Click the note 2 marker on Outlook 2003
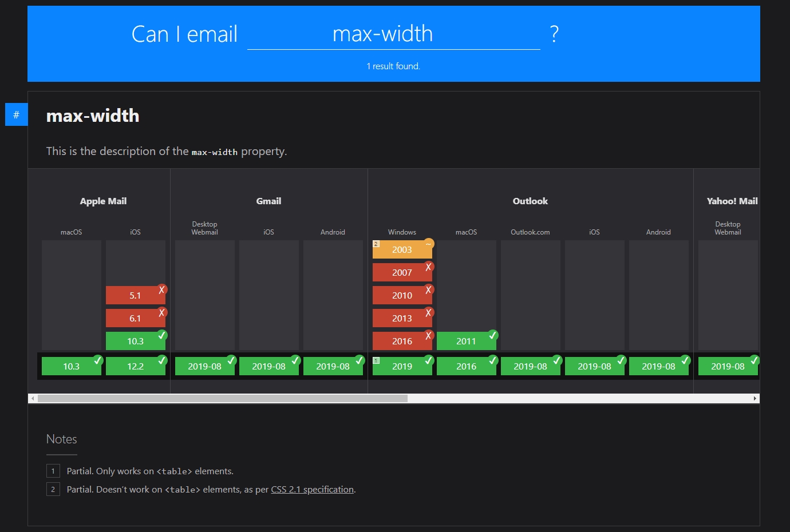The image size is (790, 532). pyautogui.click(x=376, y=244)
